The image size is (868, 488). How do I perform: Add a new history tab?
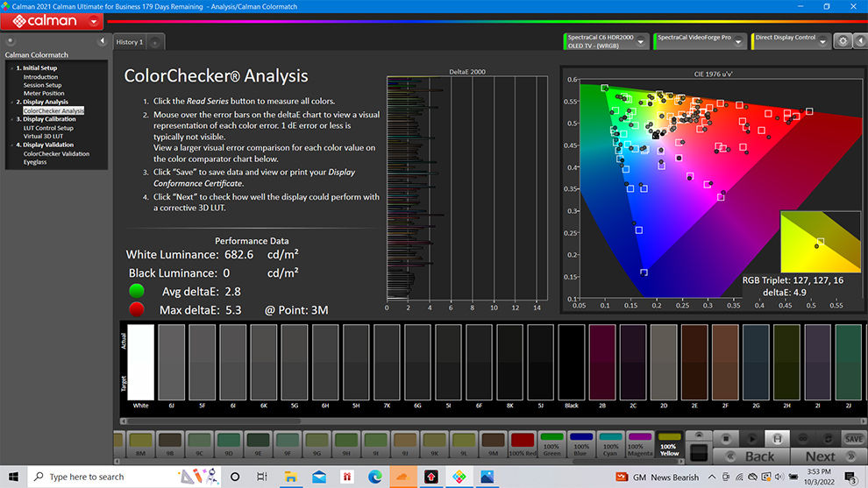pos(155,42)
